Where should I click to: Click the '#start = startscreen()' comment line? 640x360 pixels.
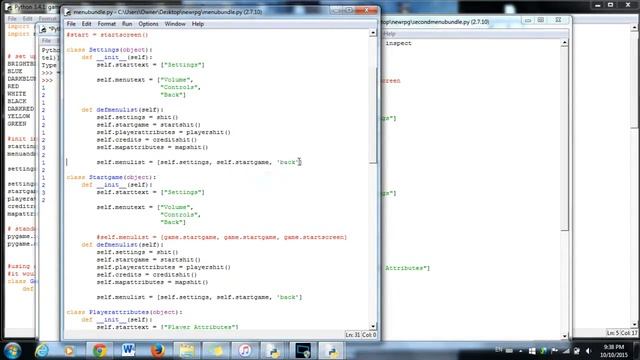coord(107,35)
